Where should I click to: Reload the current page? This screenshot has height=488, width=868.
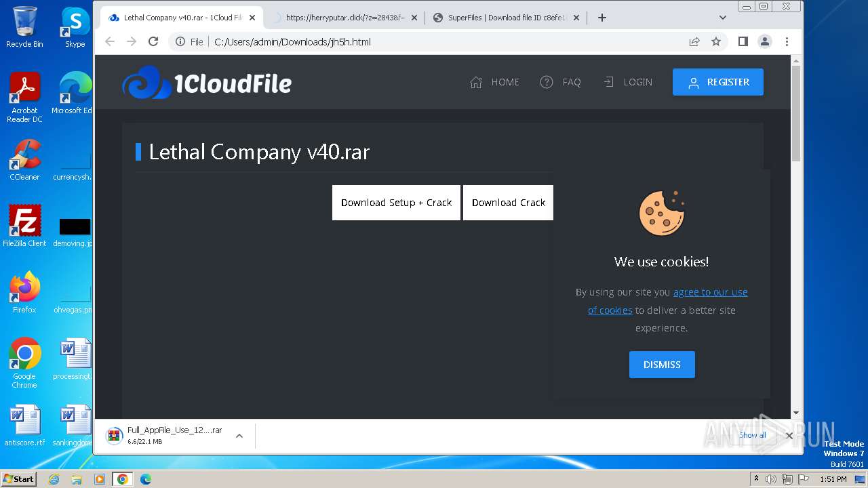pos(153,41)
